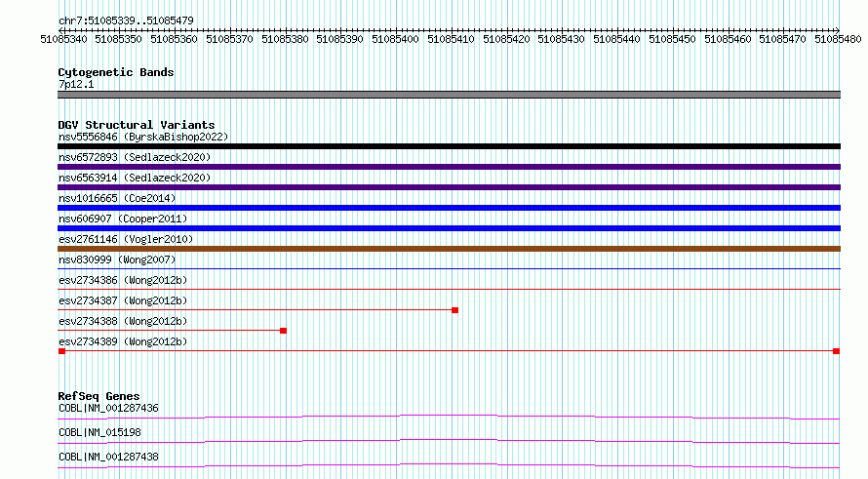The height and width of the screenshot is (479, 868).
Task: Click ruler position 51085380
Action: pos(285,39)
